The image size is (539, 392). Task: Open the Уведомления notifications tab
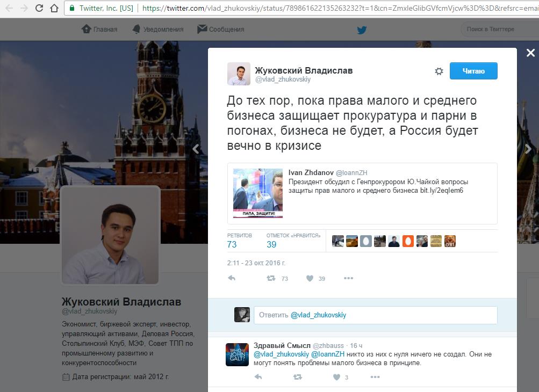(158, 29)
